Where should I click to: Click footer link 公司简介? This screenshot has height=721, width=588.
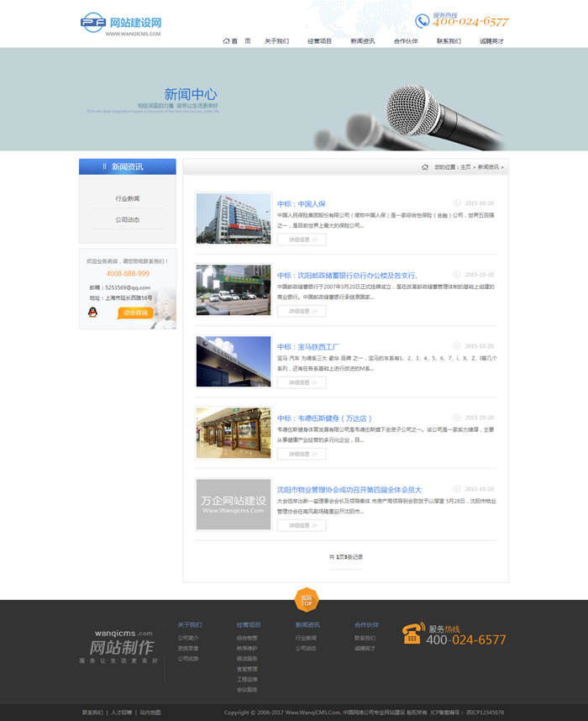coord(188,638)
